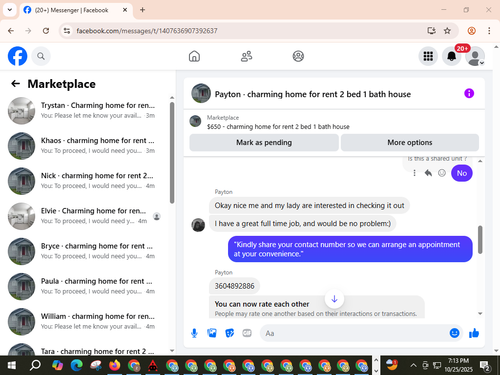
Task: Open Trystan conversation in list
Action: (x=85, y=110)
